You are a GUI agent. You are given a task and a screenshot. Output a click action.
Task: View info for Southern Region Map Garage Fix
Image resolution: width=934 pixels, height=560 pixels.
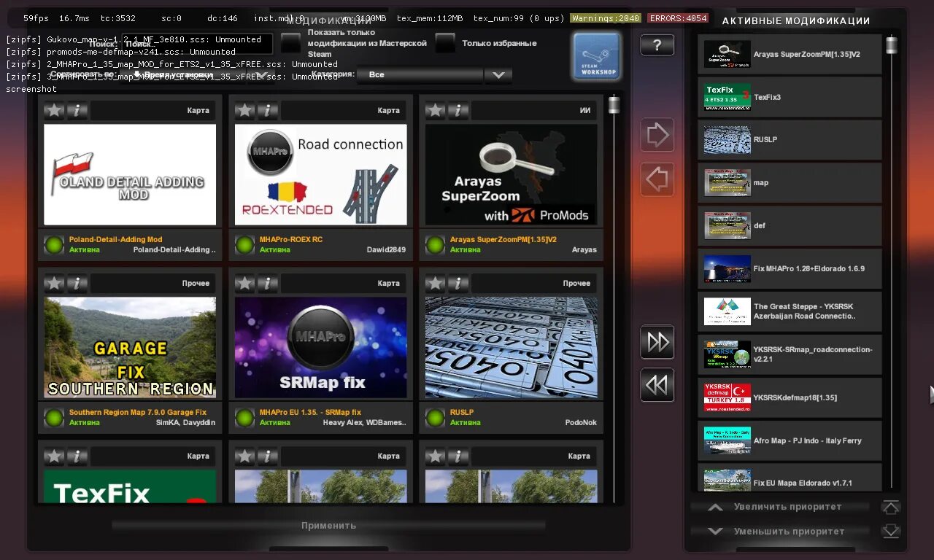77,283
